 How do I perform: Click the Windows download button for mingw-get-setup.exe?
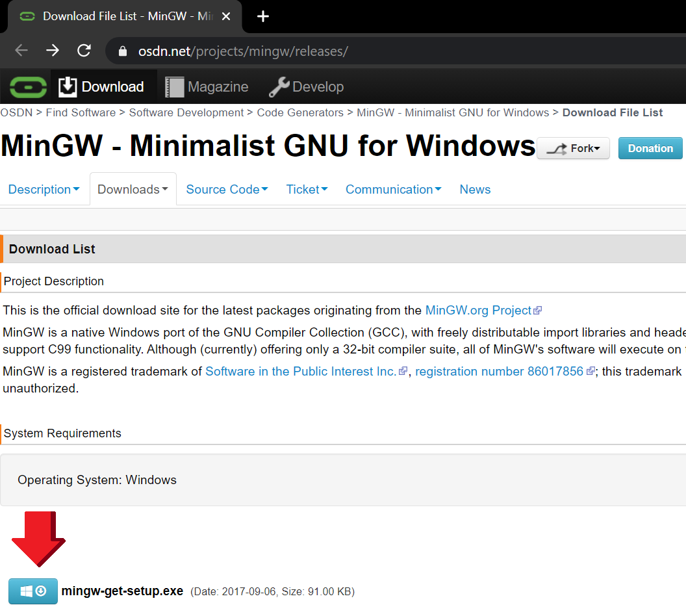click(33, 591)
